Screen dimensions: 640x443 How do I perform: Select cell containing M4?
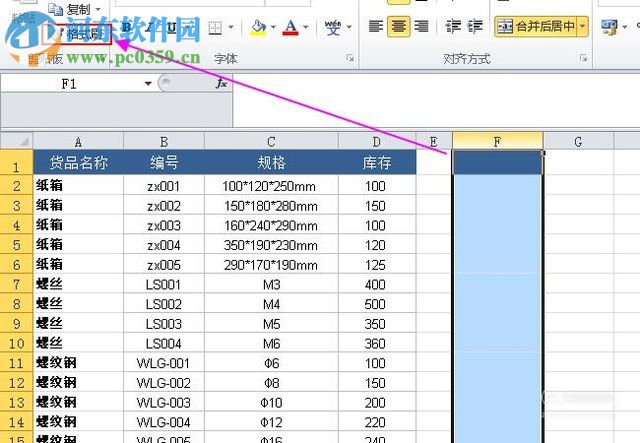point(271,303)
